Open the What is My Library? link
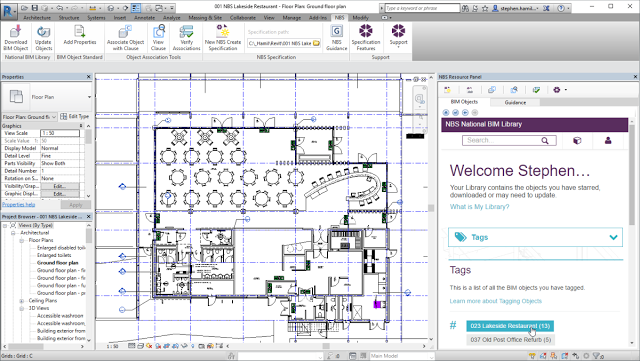The height and width of the screenshot is (361, 640). [x=480, y=207]
